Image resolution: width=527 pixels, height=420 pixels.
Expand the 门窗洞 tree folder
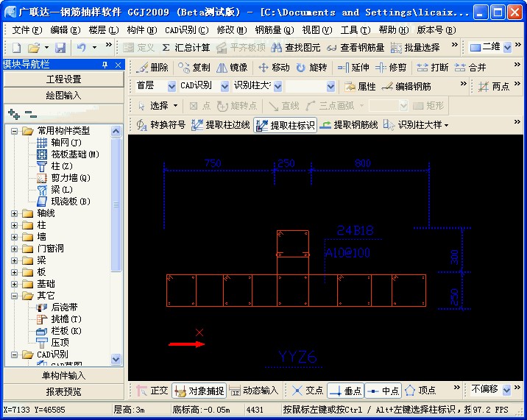15,249
